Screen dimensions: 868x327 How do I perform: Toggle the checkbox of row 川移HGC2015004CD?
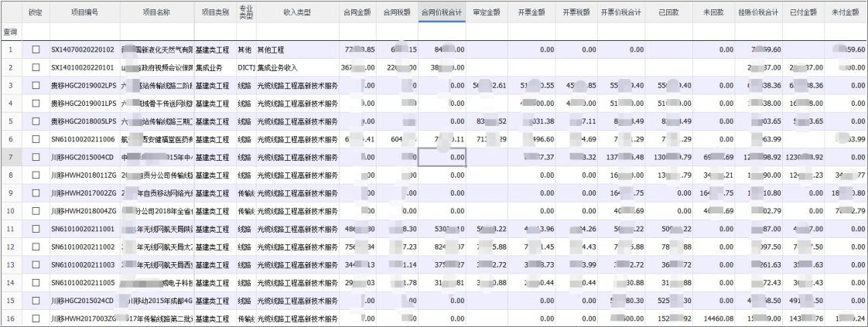36,157
